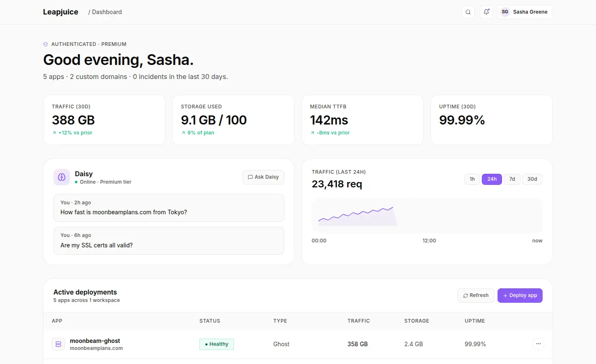The width and height of the screenshot is (596, 364).
Task: Click the trend arrow next to +12% vs prior
Action: 54,133
